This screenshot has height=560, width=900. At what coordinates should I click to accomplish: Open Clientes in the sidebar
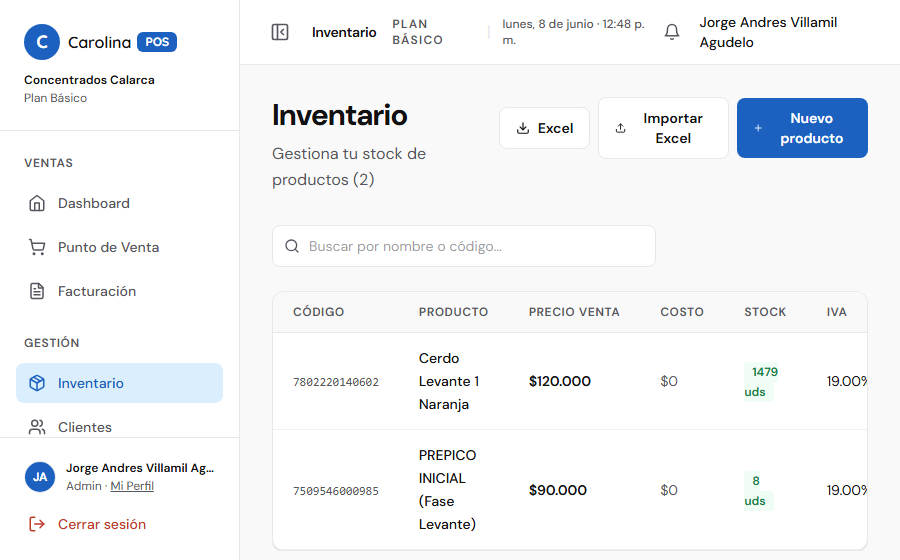click(119, 427)
